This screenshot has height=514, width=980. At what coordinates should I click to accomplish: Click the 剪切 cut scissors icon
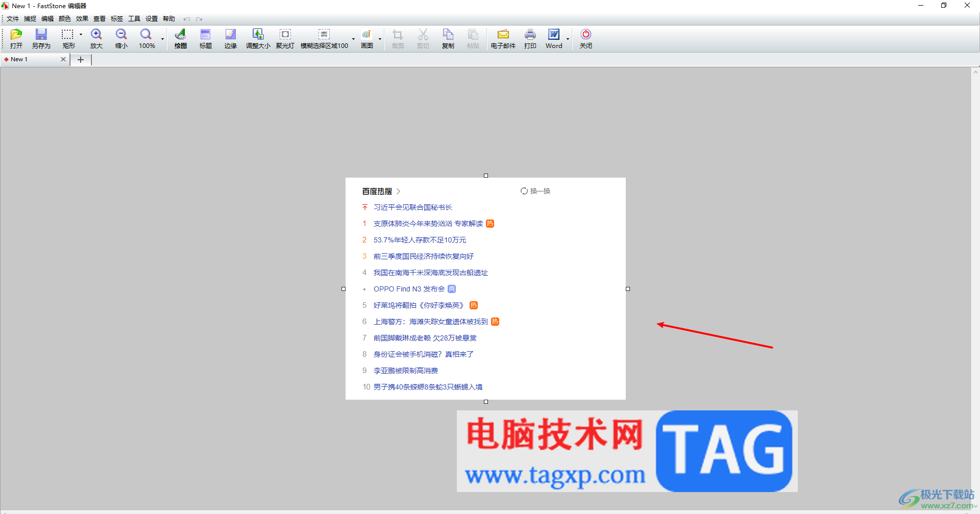tap(423, 39)
